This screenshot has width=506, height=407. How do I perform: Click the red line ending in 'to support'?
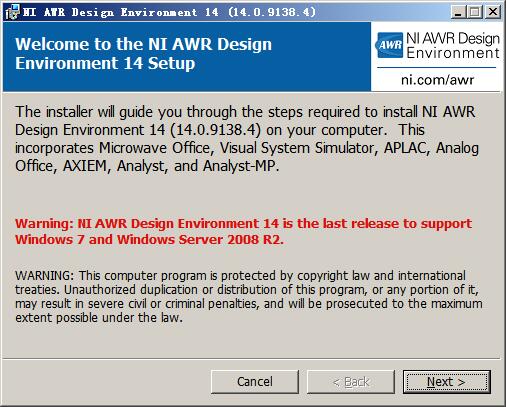243,223
